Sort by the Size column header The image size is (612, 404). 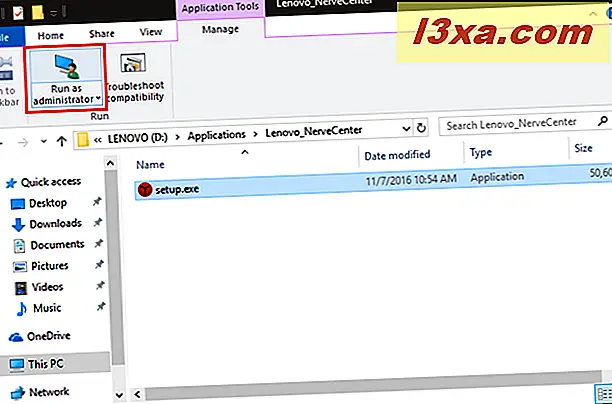583,148
